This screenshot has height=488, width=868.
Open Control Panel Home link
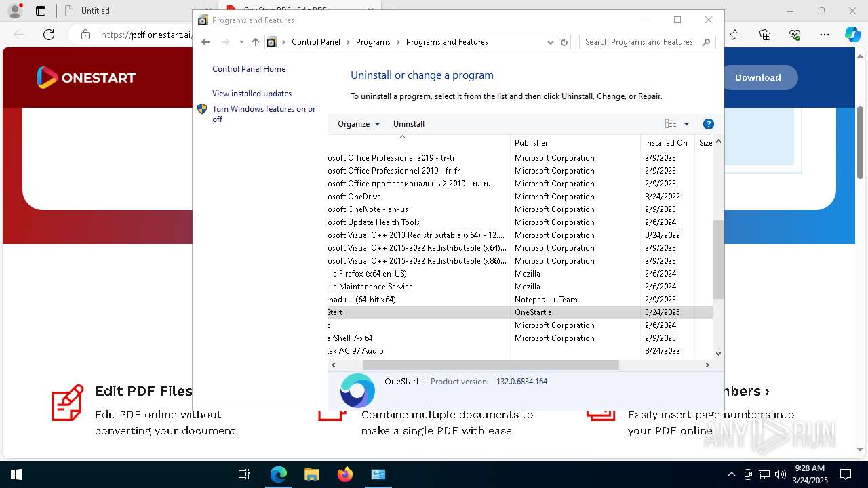(x=249, y=69)
